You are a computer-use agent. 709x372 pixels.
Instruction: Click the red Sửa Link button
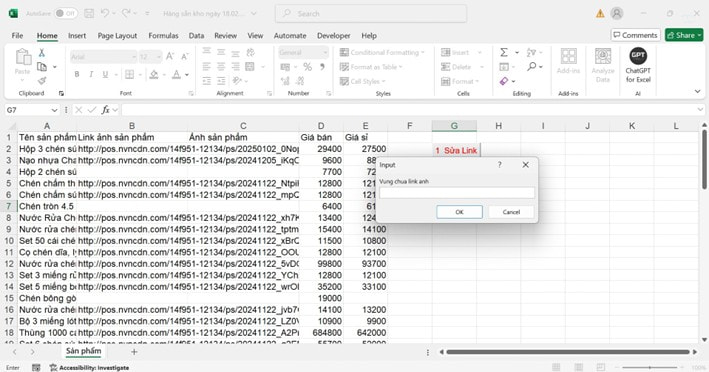[456, 151]
